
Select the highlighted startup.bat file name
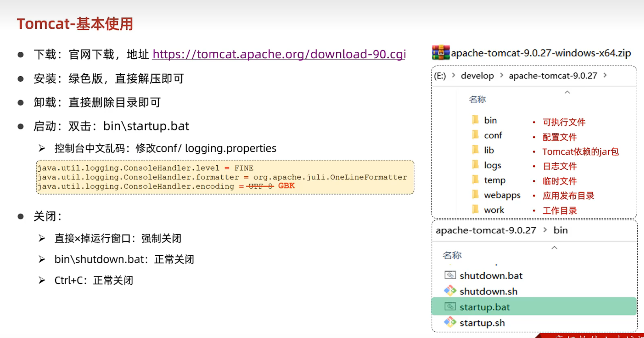[x=485, y=307]
